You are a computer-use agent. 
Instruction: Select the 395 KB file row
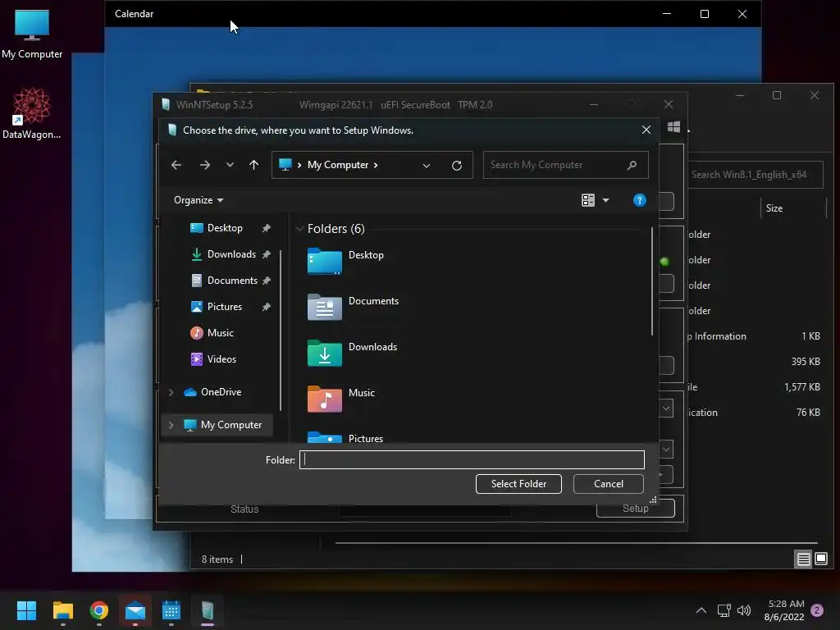[x=756, y=362]
